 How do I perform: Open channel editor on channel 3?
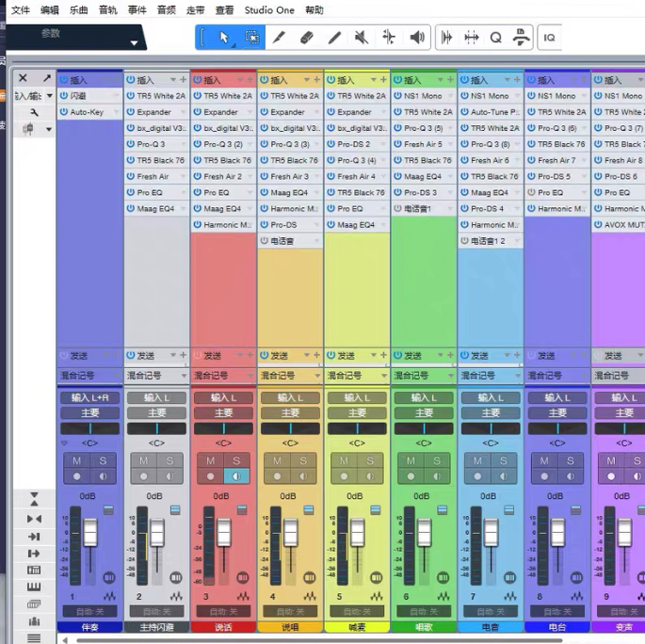click(243, 577)
